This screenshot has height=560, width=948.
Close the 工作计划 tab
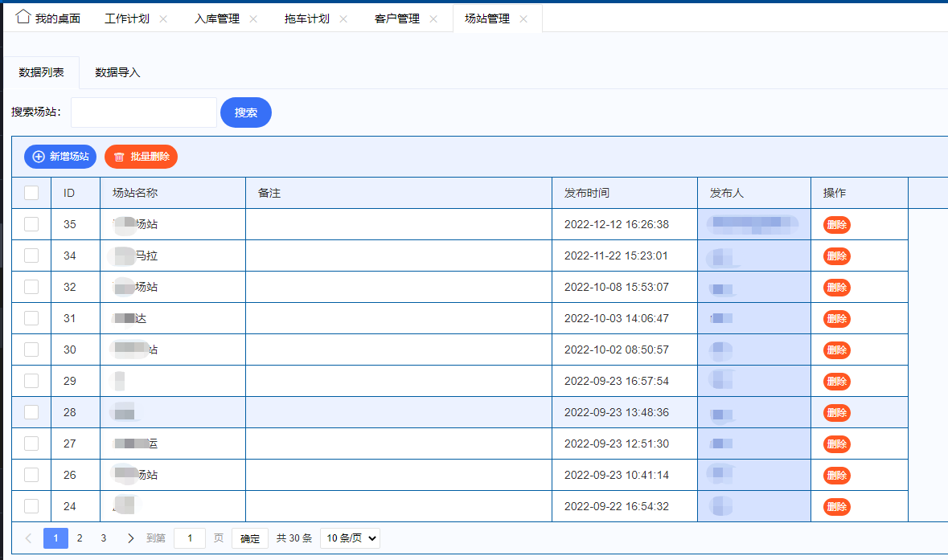[x=163, y=19]
